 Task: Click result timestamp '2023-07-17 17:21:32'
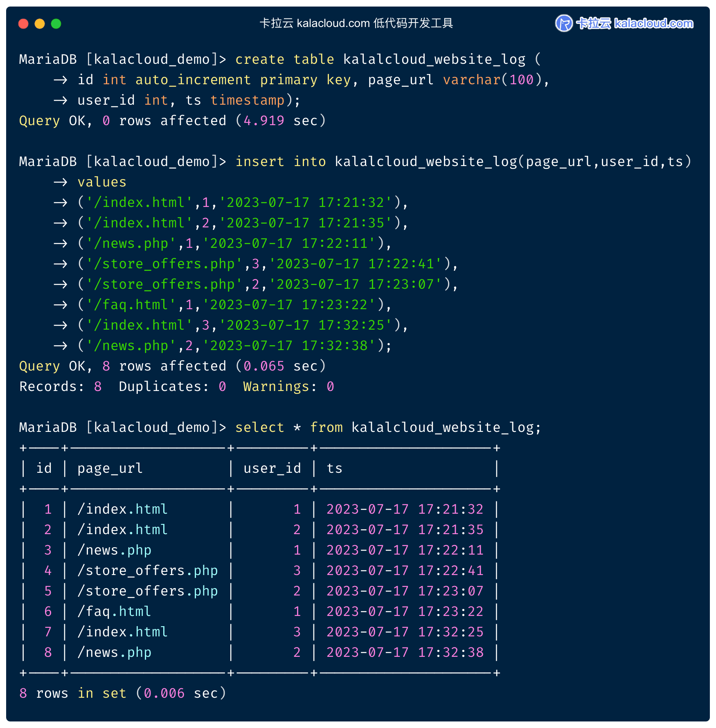[x=405, y=509]
